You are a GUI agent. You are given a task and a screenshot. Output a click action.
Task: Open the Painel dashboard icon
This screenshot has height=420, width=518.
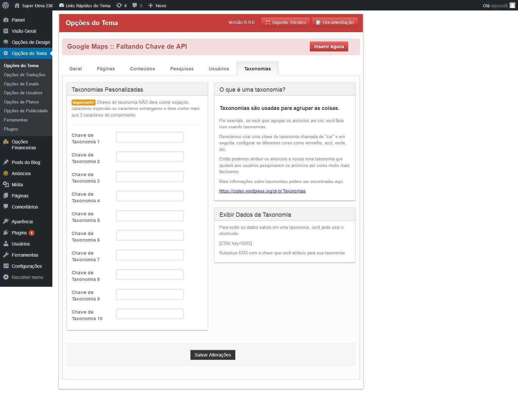tap(6, 20)
